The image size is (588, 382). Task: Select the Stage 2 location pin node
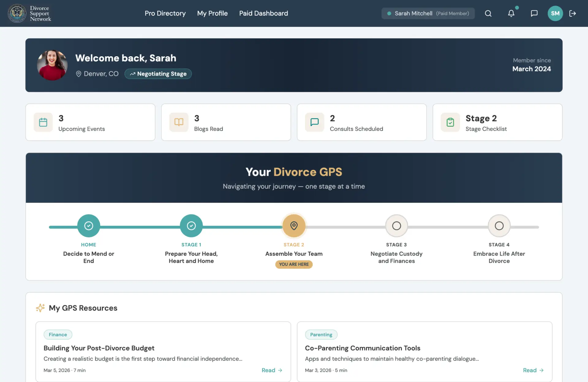coord(294,226)
